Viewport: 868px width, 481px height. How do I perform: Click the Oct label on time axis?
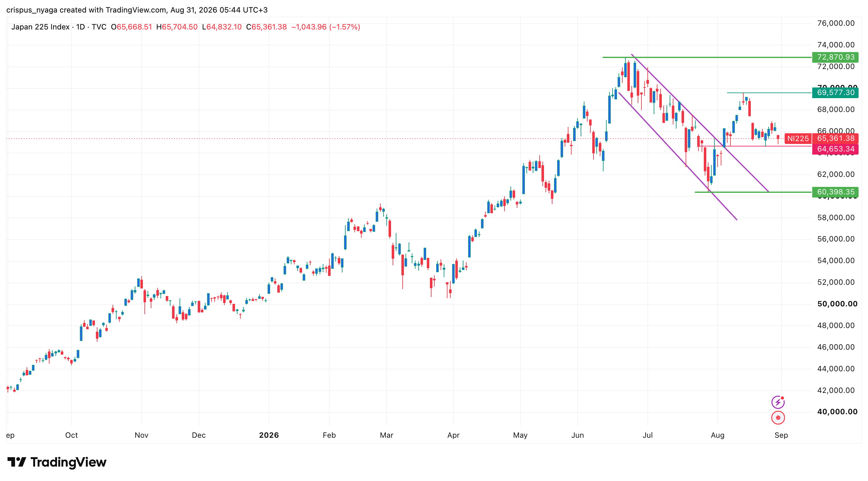[x=71, y=435]
